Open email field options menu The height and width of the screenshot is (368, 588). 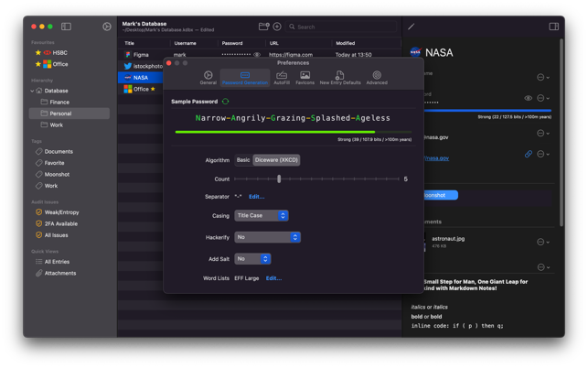coord(542,133)
